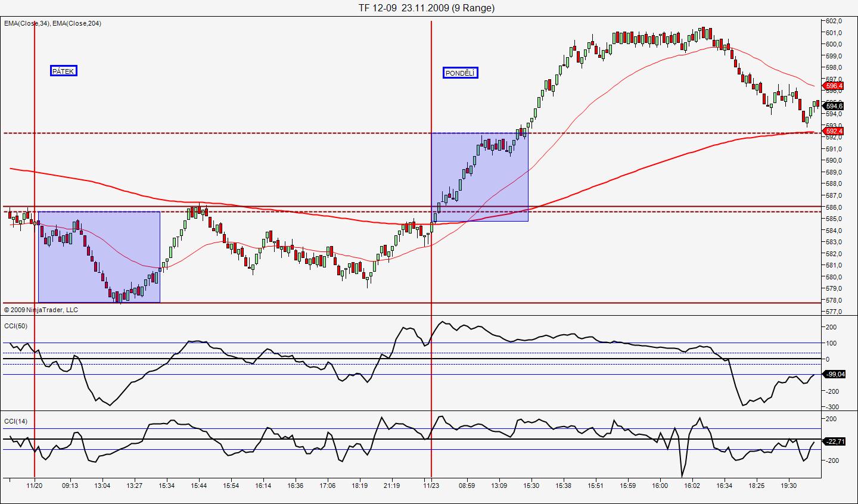Select the PONDĚLÍ text label box
This screenshot has height=504, width=858.
point(461,73)
